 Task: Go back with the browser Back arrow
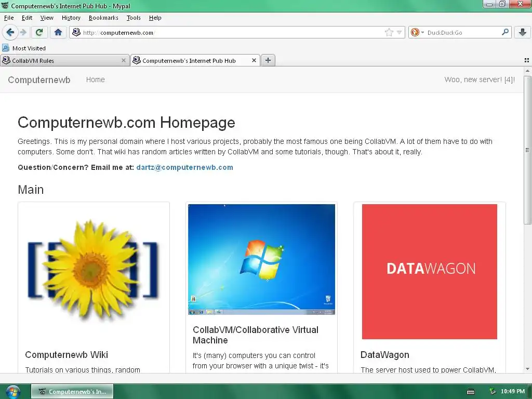(10, 32)
